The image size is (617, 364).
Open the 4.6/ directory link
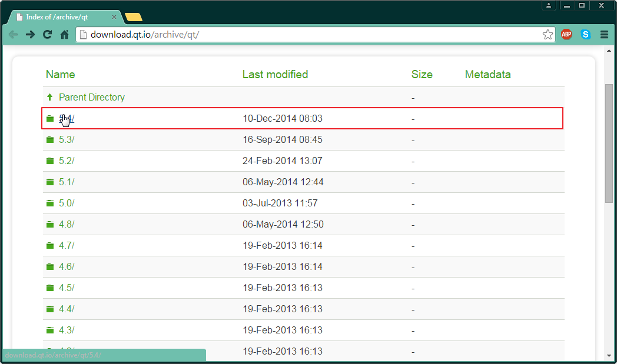pos(67,267)
